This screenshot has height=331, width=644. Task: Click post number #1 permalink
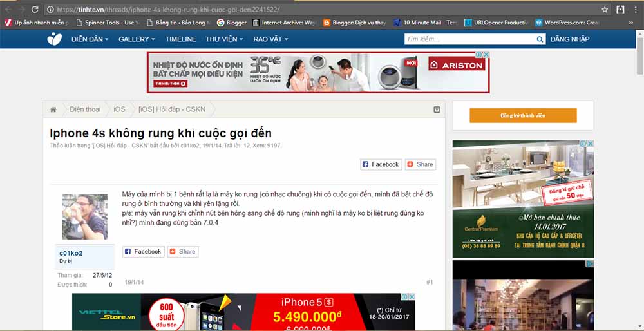[x=430, y=283]
